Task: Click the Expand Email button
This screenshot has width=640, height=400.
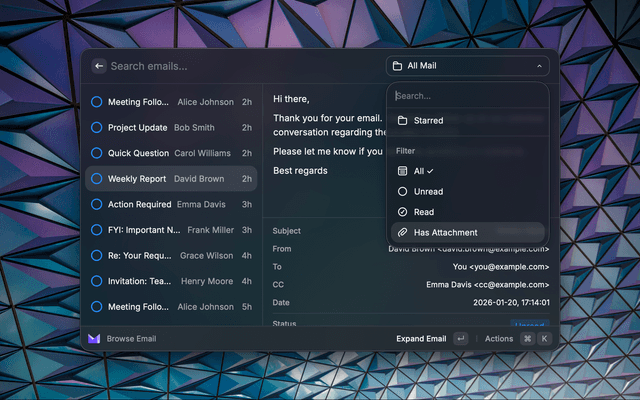Action: tap(421, 339)
